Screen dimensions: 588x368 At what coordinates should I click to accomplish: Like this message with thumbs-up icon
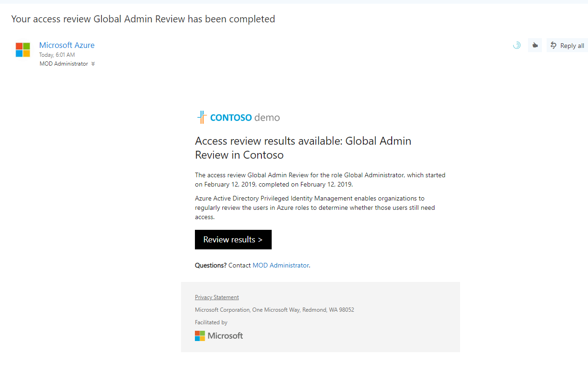point(535,45)
